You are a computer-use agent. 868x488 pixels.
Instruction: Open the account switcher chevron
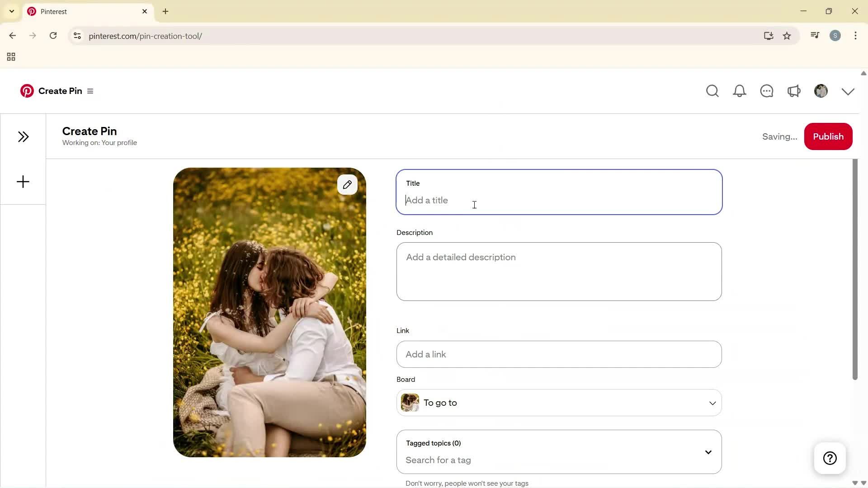(x=847, y=91)
